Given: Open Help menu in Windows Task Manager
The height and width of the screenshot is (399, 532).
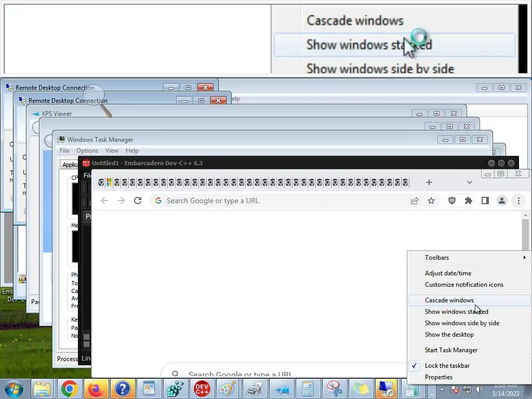Looking at the screenshot, I should pyautogui.click(x=132, y=151).
